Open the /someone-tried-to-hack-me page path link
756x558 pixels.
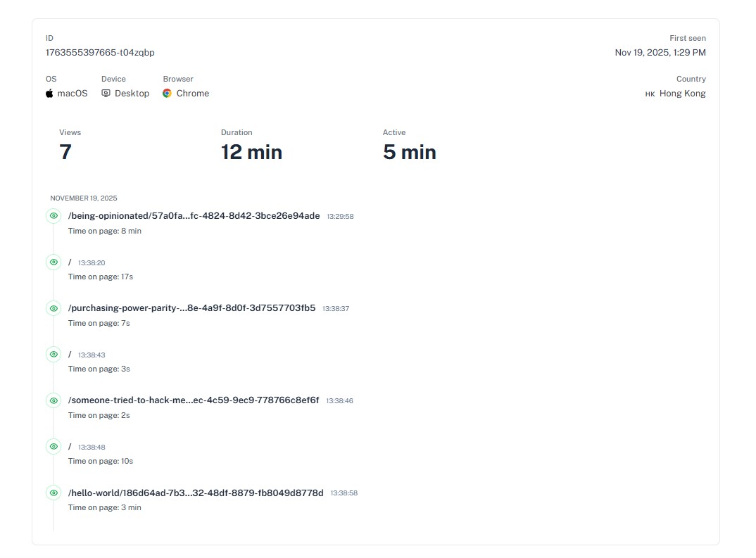click(x=194, y=400)
